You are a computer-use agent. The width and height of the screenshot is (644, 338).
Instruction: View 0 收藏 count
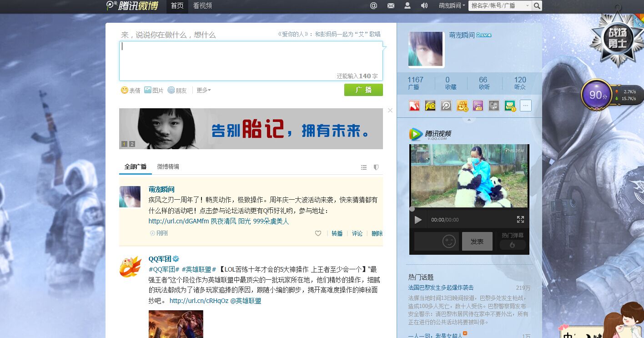(450, 83)
